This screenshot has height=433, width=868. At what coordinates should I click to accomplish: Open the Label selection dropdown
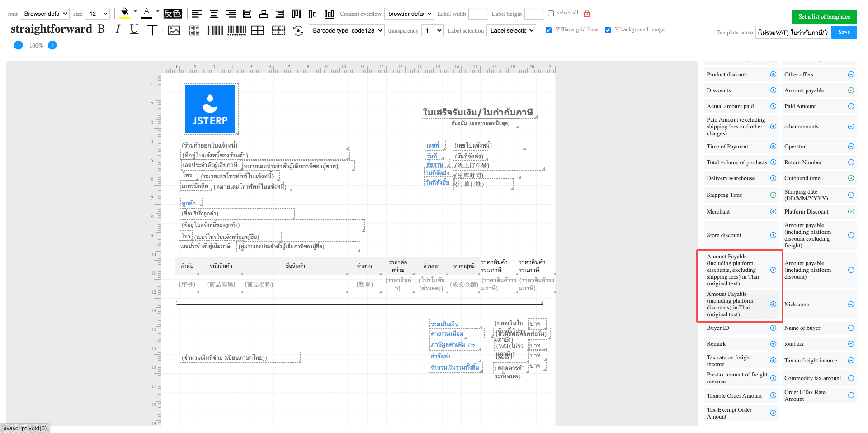pos(511,30)
